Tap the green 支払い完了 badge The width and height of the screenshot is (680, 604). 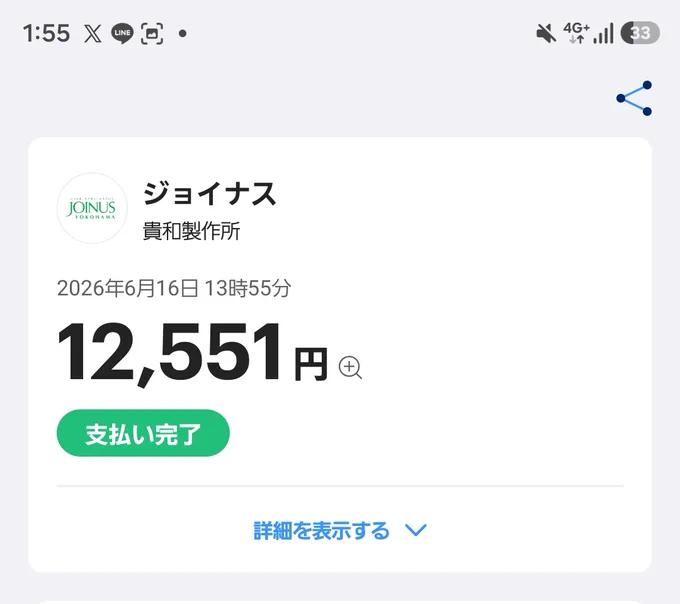click(143, 433)
